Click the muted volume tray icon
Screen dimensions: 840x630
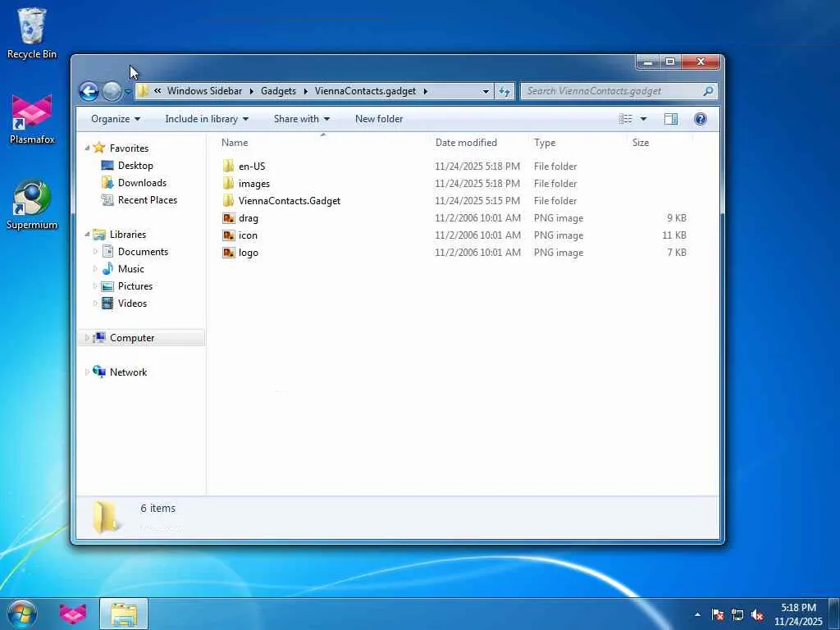[757, 615]
